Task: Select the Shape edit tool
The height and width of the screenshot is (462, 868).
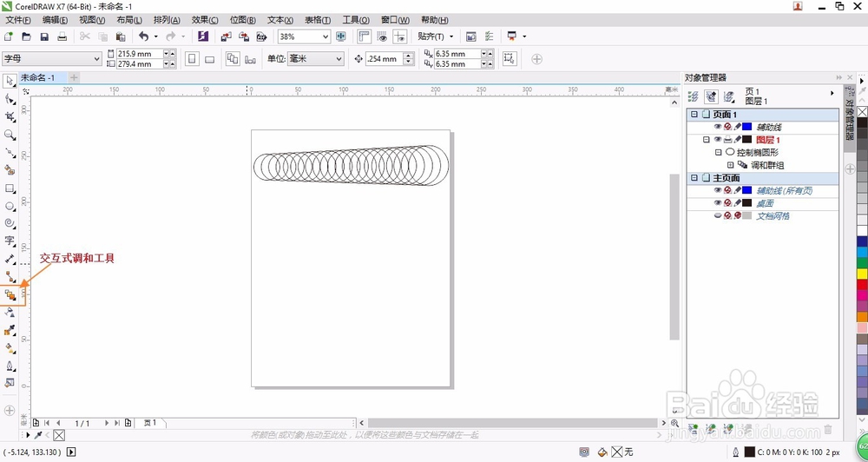Action: tap(10, 99)
